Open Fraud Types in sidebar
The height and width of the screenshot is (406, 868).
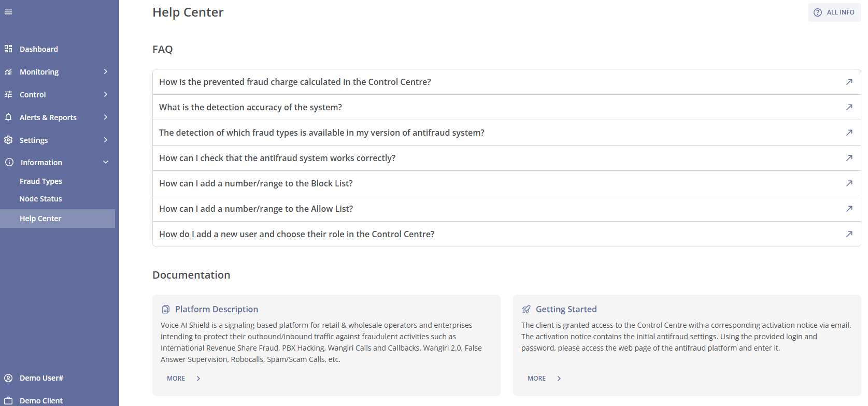click(x=41, y=181)
